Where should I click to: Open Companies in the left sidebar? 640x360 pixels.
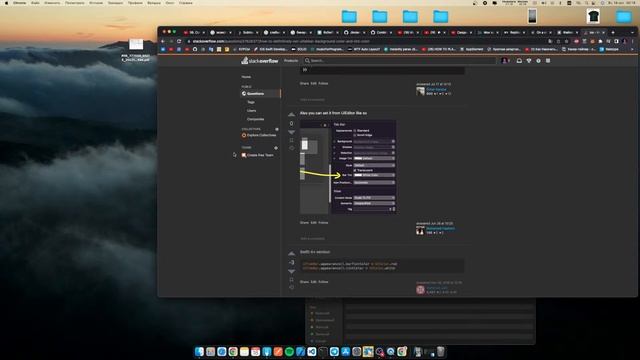[x=256, y=119]
